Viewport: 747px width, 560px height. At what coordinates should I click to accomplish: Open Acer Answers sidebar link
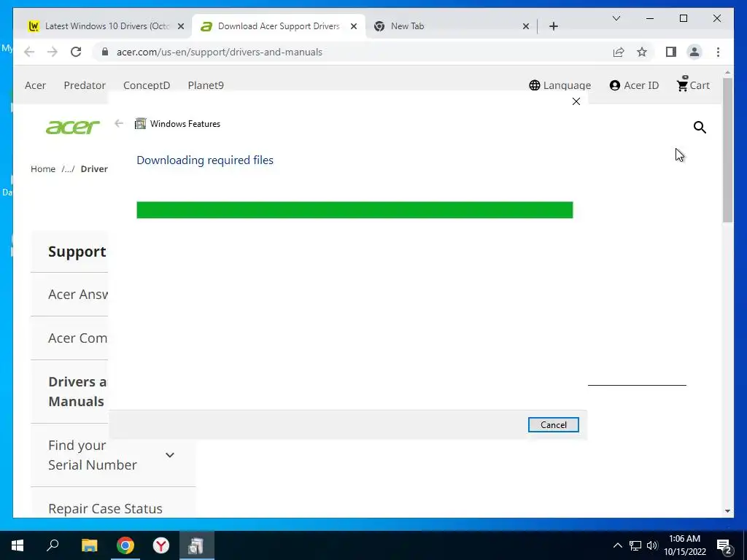point(78,295)
